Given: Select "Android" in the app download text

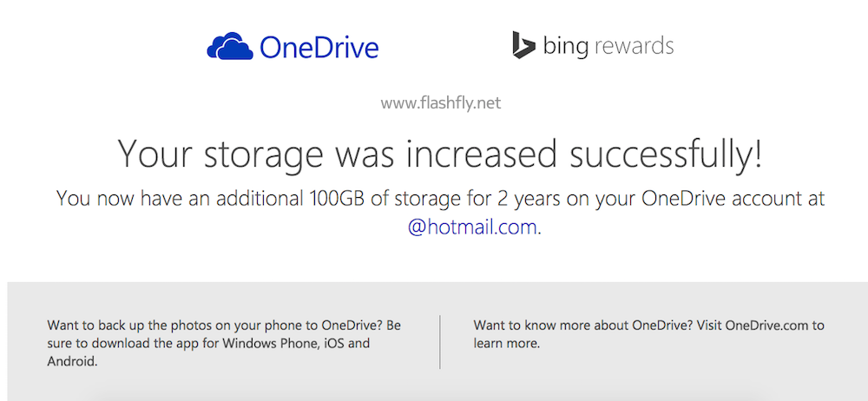Looking at the screenshot, I should (x=70, y=360).
